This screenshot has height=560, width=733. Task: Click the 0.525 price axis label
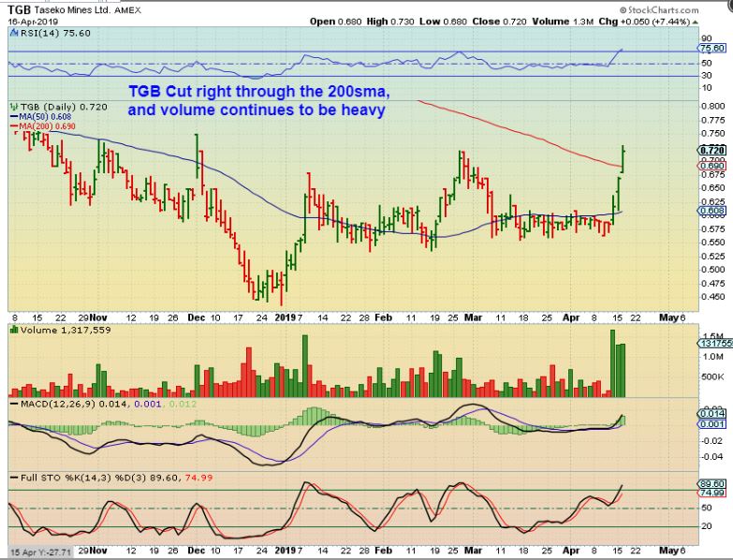[713, 257]
